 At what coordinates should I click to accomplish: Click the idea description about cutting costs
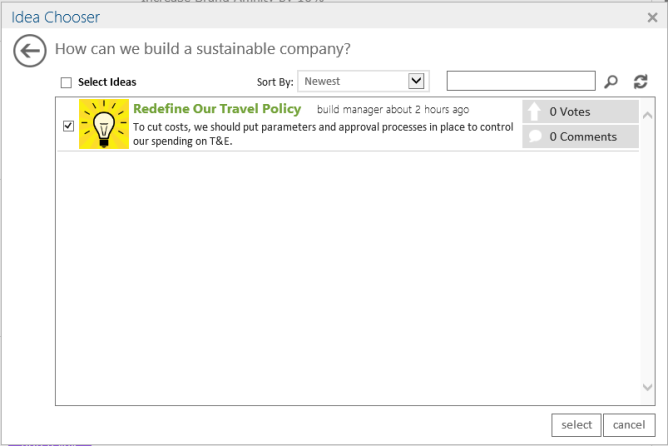(323, 135)
